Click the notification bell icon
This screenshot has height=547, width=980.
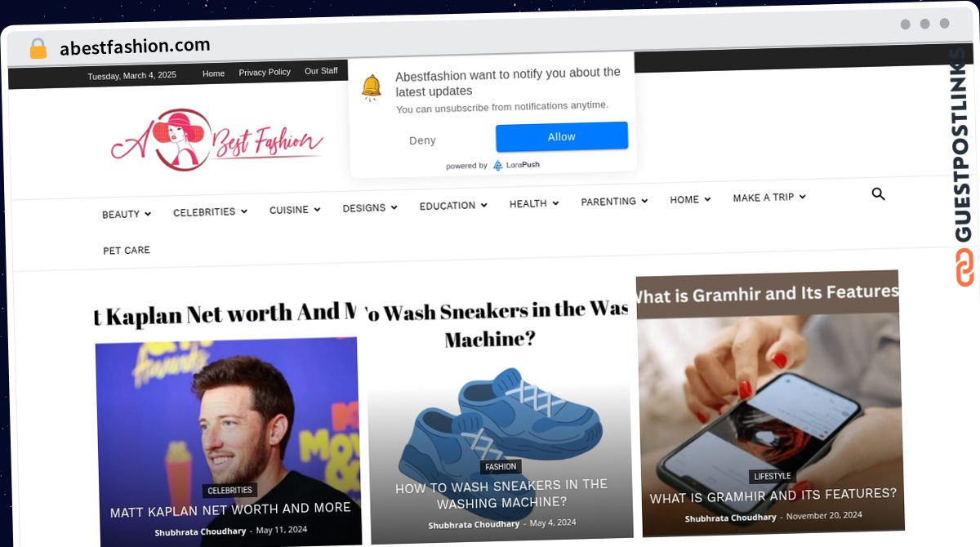tap(372, 87)
